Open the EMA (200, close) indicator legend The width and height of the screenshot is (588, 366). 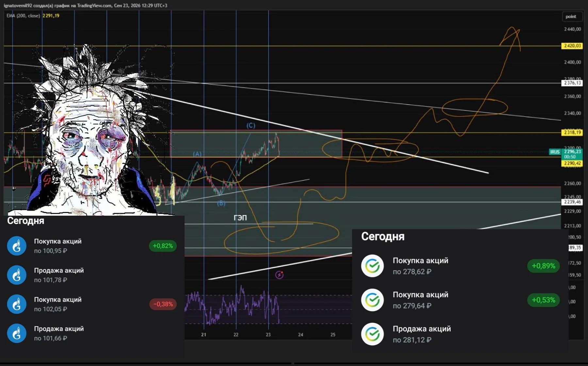point(23,16)
